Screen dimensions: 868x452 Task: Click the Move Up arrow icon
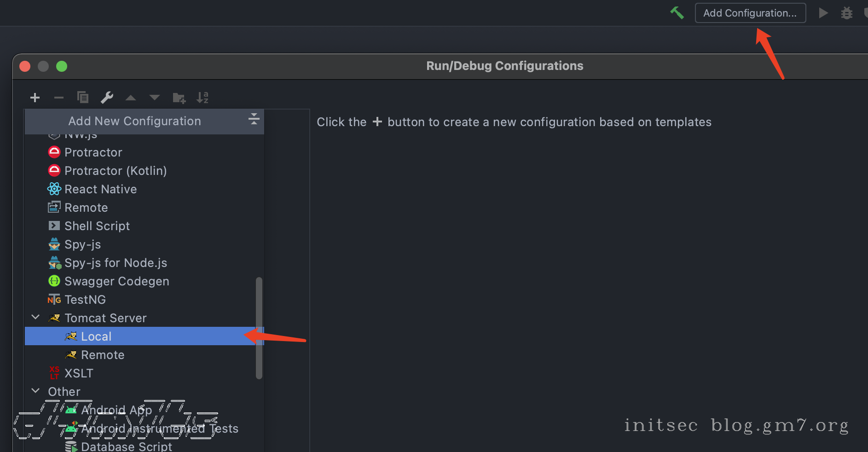point(131,98)
